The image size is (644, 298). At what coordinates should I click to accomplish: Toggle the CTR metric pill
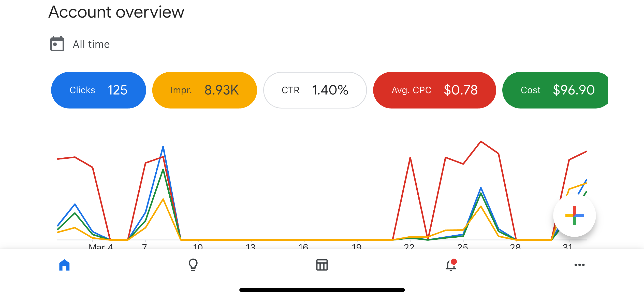315,90
